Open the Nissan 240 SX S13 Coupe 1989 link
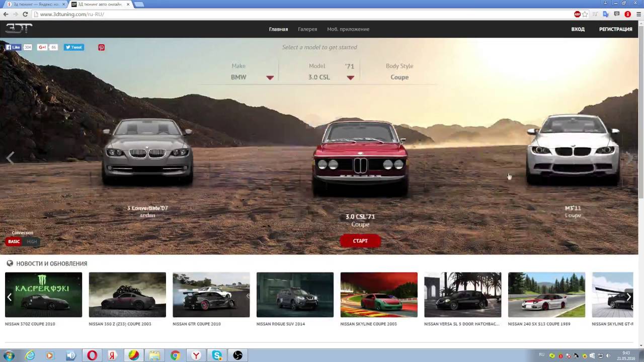The image size is (644, 362). click(x=539, y=324)
